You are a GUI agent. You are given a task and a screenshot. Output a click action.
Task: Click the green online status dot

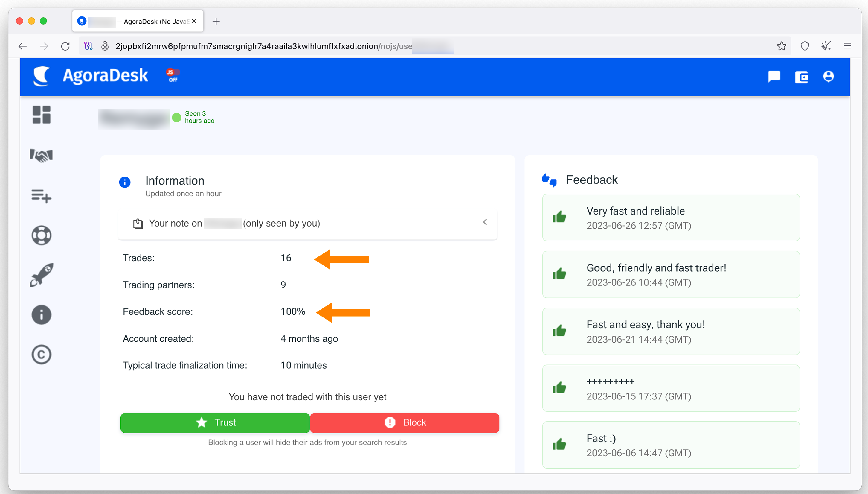coord(177,118)
